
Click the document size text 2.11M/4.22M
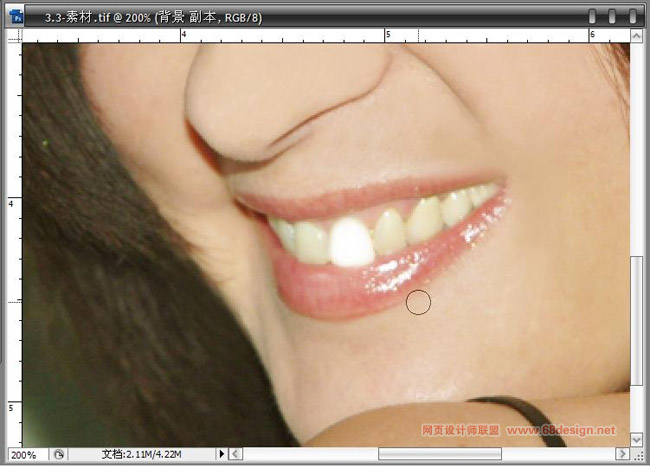(x=141, y=454)
